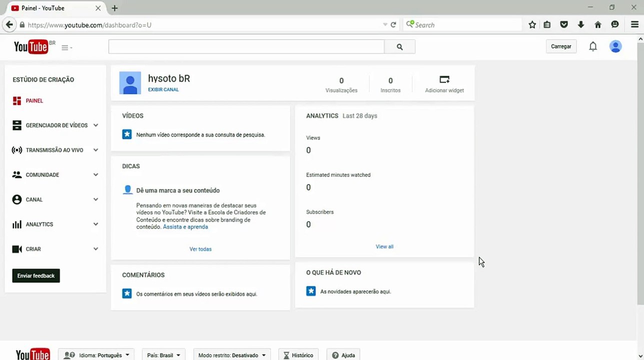Click the Visualizações count
Image resolution: width=644 pixels, height=360 pixels.
pyautogui.click(x=341, y=80)
